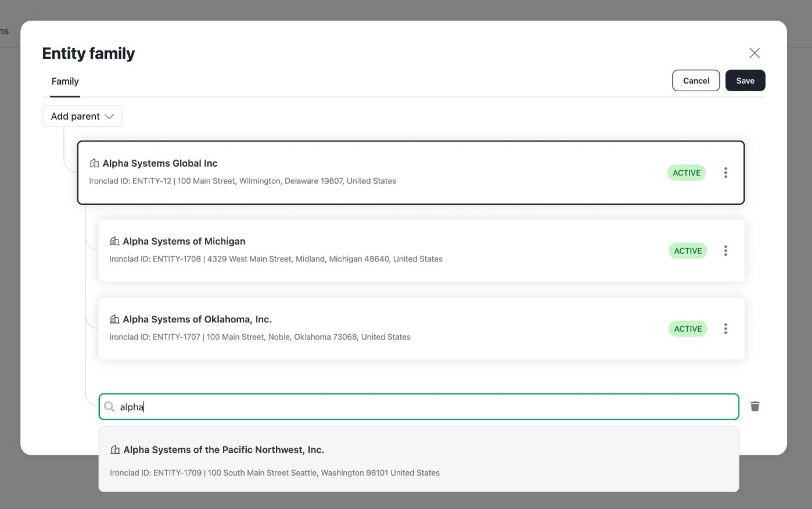Click building icon beside Alpha Systems Global Inc
The image size is (812, 509).
click(x=94, y=163)
